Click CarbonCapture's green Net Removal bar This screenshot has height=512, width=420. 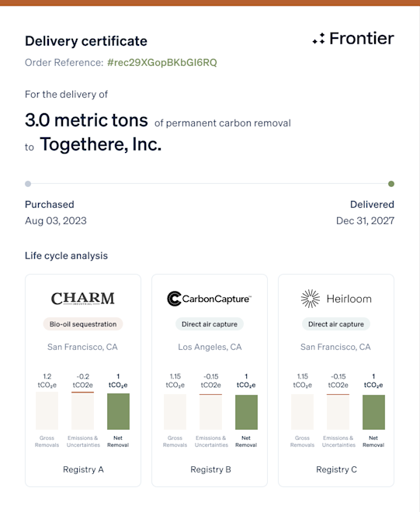[x=246, y=412]
